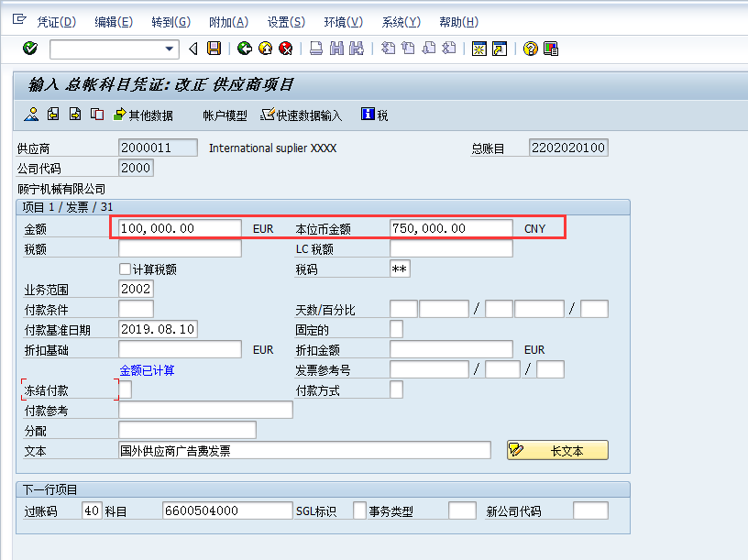
Task: Click the 税码 field with asterisks
Action: point(400,269)
